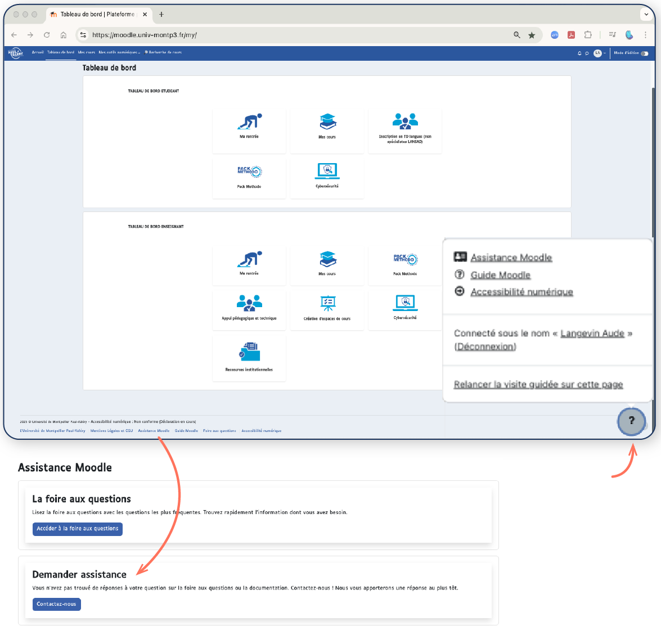This screenshot has width=661, height=644.
Task: Bookmark this page with star icon
Action: pyautogui.click(x=532, y=35)
